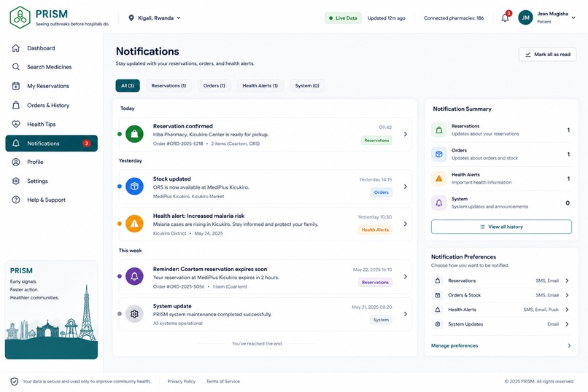Expand the Stock updated notification chevron
This screenshot has height=392, width=588.
click(406, 186)
